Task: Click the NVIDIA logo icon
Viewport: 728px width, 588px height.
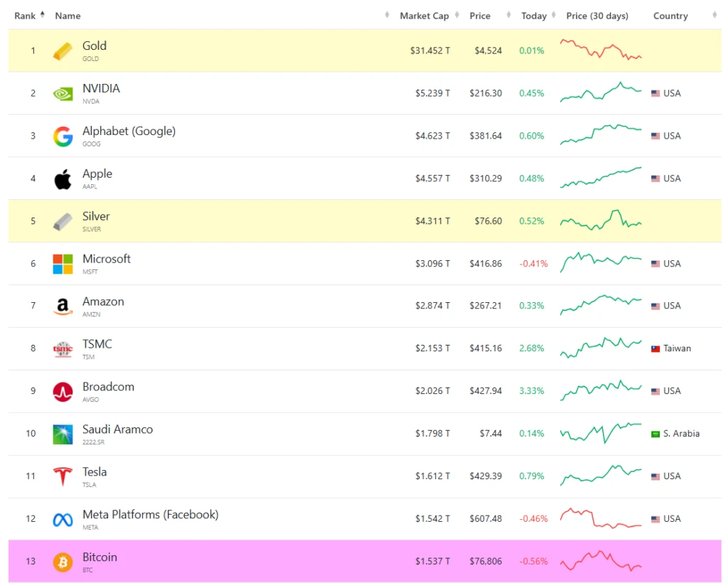Action: (63, 94)
